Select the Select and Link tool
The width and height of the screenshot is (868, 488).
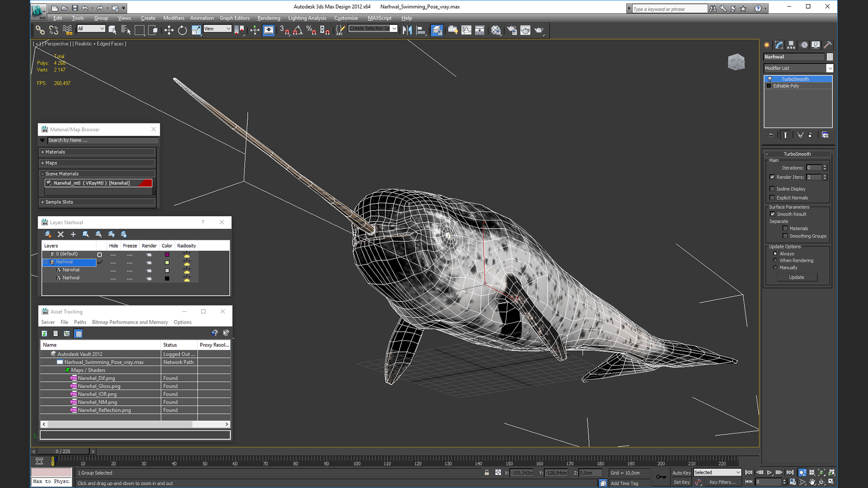tap(40, 30)
